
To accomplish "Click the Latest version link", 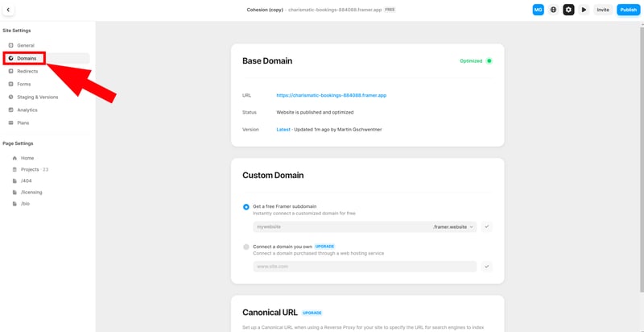I will tap(283, 130).
